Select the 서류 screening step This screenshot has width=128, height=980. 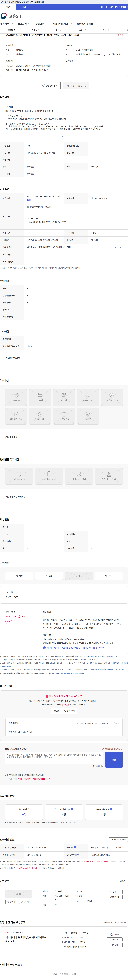pos(19,576)
